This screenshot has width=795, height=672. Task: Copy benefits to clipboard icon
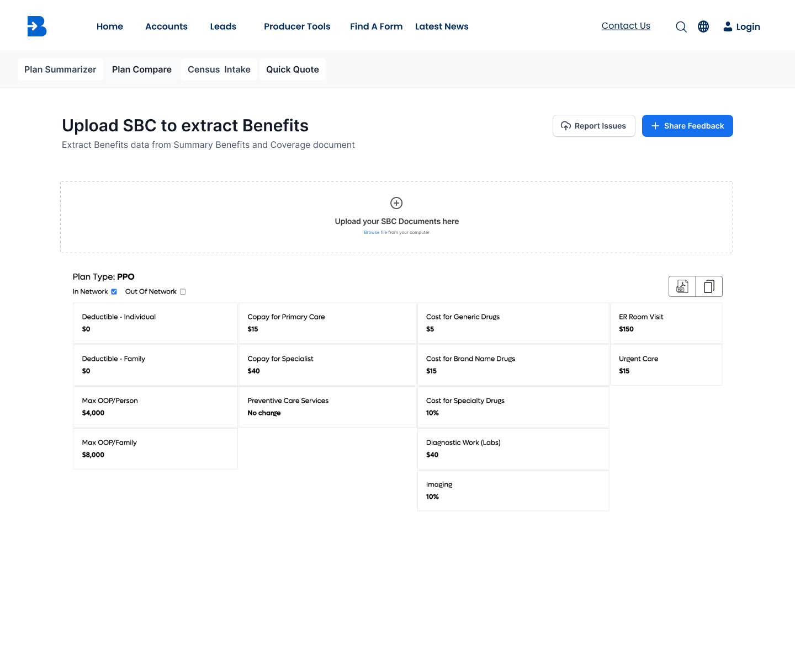[709, 286]
